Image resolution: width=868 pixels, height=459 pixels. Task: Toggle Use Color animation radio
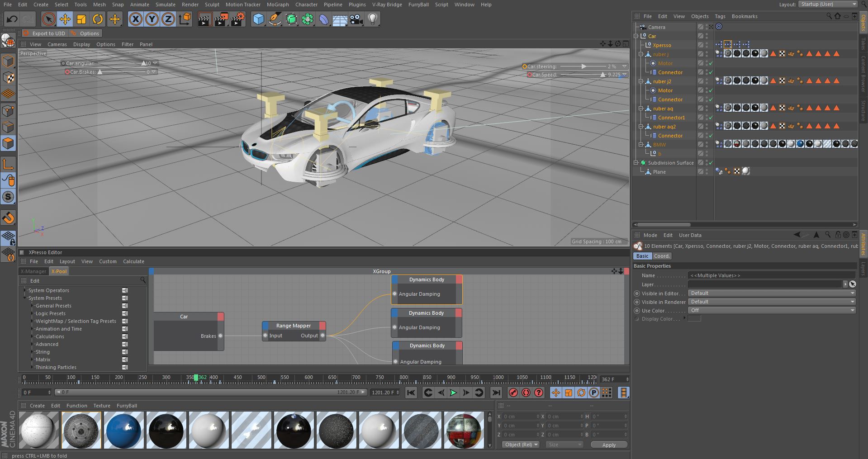[637, 311]
